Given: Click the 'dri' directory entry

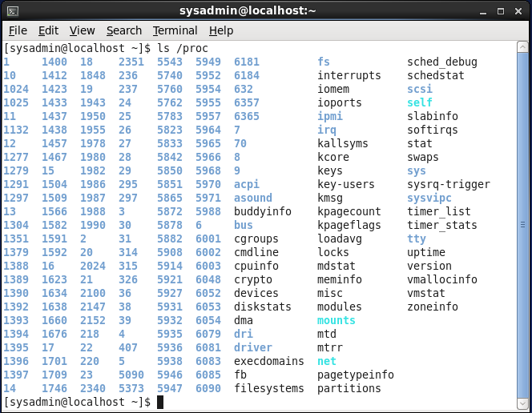Looking at the screenshot, I should click(244, 334).
